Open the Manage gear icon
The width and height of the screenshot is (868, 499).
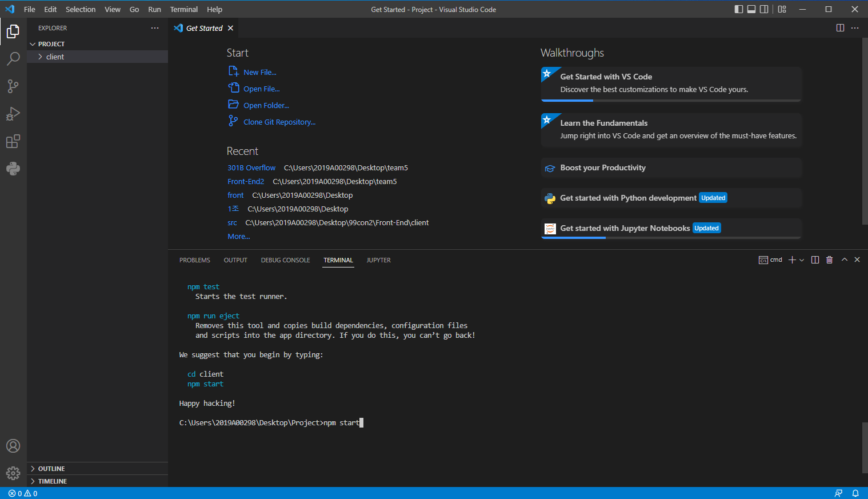13,473
